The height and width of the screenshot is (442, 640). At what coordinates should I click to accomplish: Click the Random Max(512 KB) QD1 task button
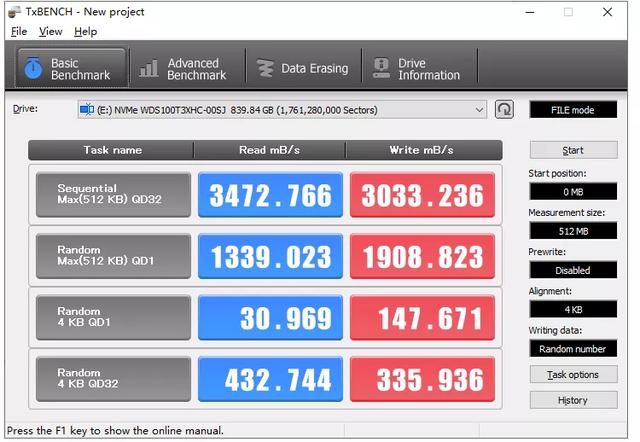pyautogui.click(x=113, y=256)
